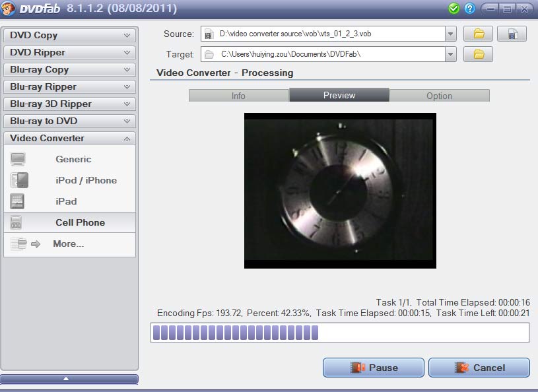Click the folder icon in Target field
Viewport: 538px width, 392px height.
click(x=209, y=54)
